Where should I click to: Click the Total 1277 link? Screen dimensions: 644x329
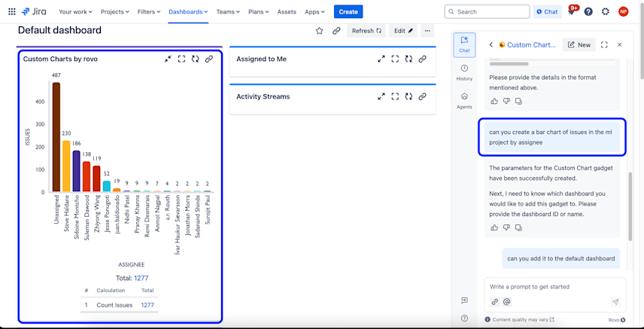tap(141, 279)
